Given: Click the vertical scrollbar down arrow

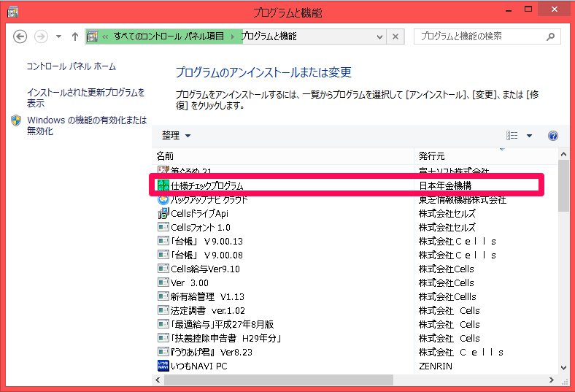Looking at the screenshot, I should tap(563, 367).
